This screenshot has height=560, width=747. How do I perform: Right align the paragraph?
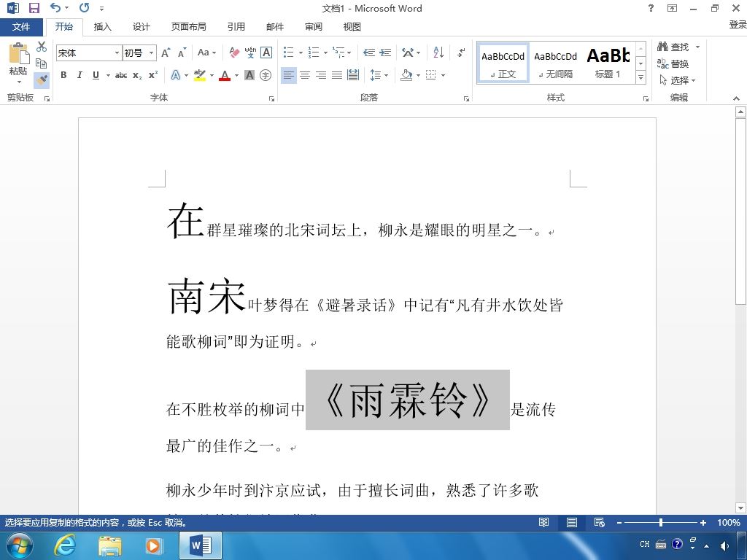(321, 75)
